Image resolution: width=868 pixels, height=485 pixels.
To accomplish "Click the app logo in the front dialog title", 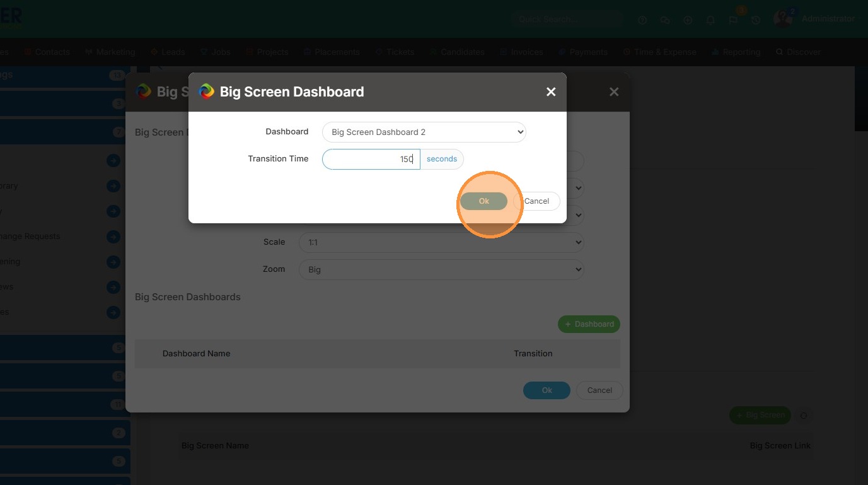I will pos(206,92).
